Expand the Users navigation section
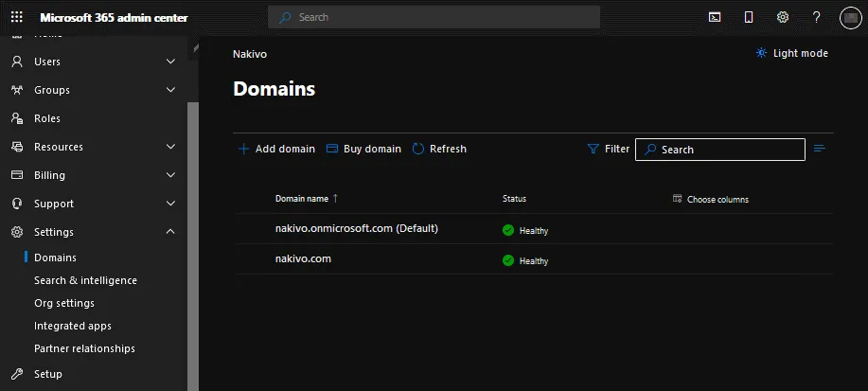 (170, 62)
